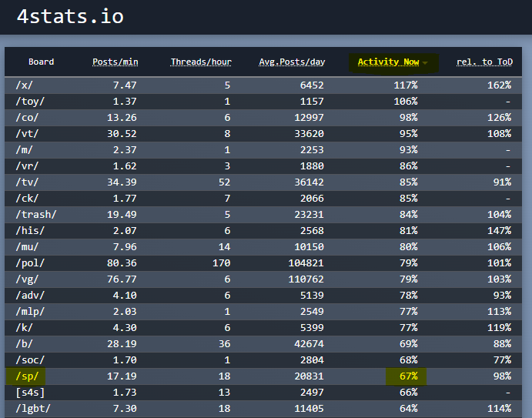Sort table by Board column header
Viewport: 532px width, 418px height.
pos(41,62)
